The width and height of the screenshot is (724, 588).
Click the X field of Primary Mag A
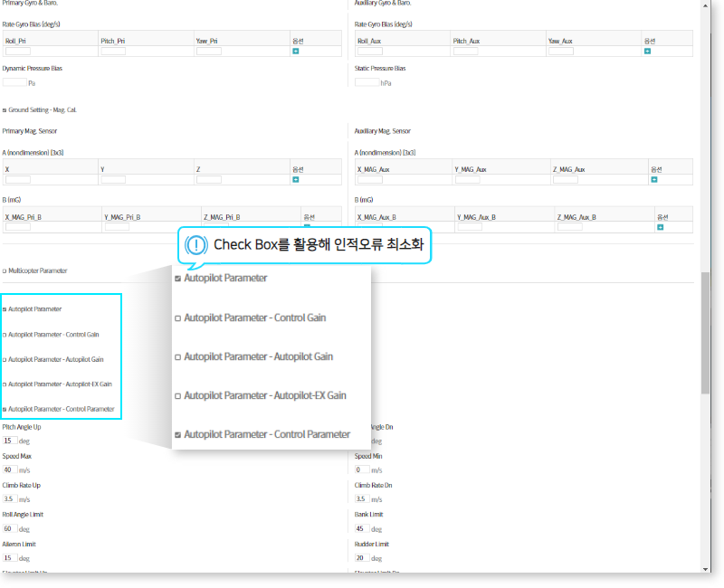click(18, 179)
